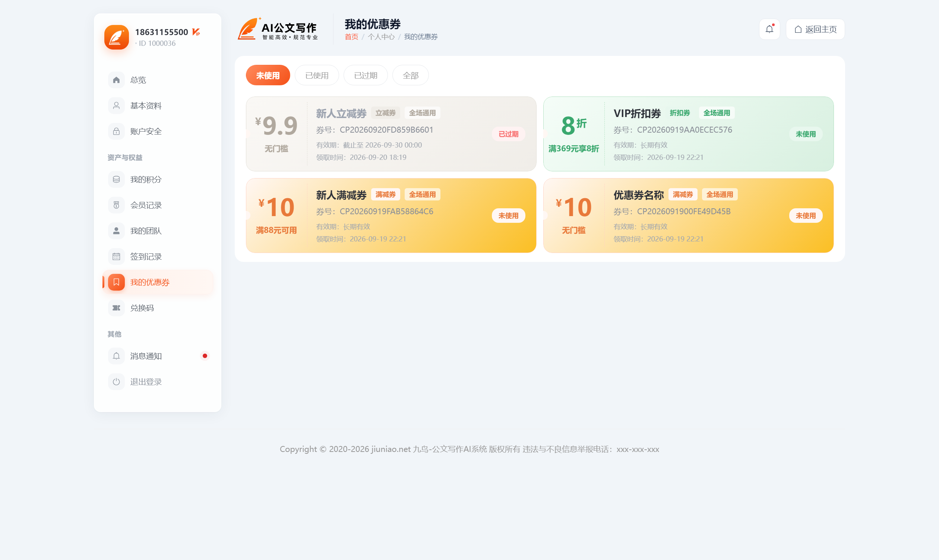Click 未使用 badge on 优惠券名称 card
The height and width of the screenshot is (560, 939).
tap(805, 215)
